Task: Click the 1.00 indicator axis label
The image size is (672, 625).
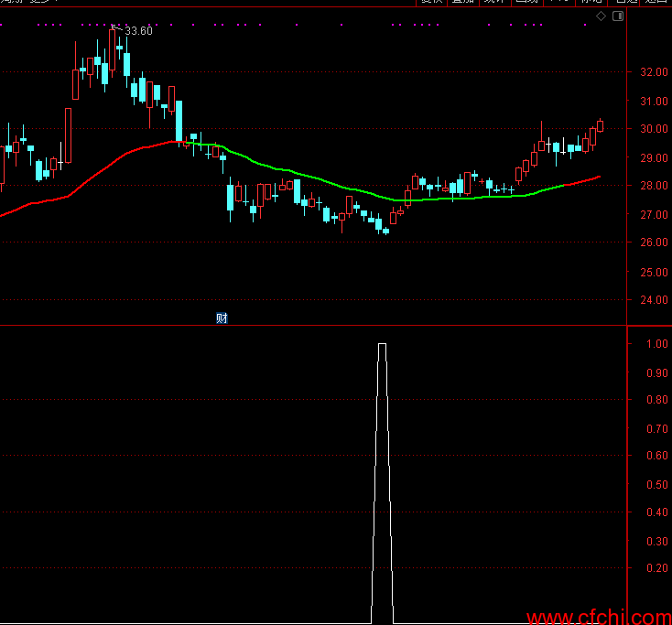Action: (x=657, y=343)
